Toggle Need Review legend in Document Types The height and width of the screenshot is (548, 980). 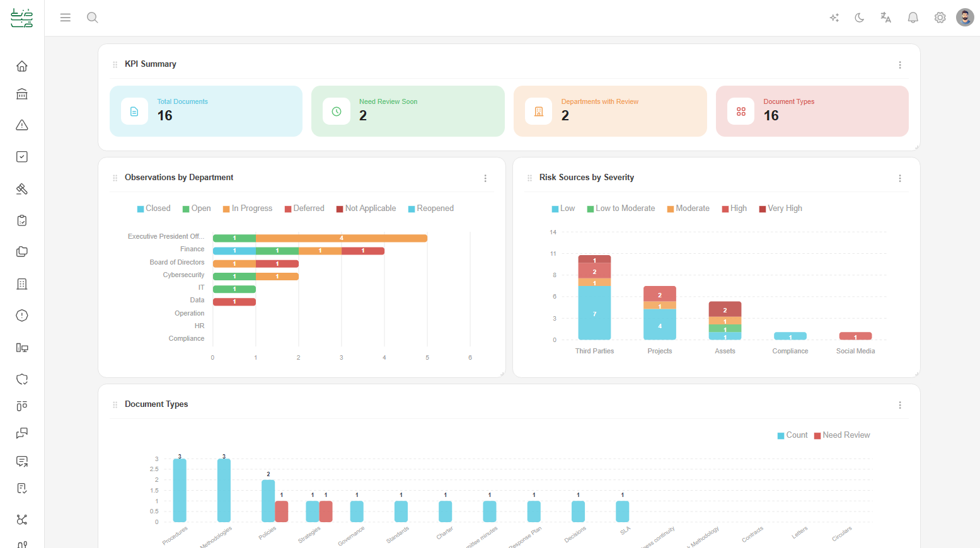pos(842,435)
